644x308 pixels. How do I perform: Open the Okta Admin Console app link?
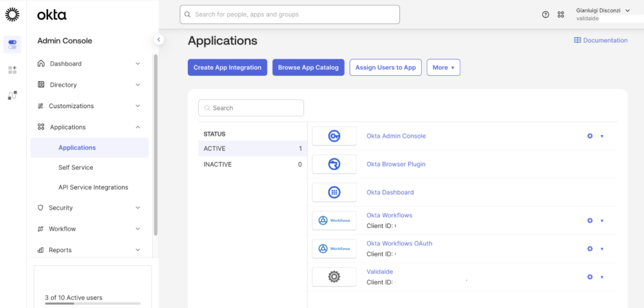(396, 136)
